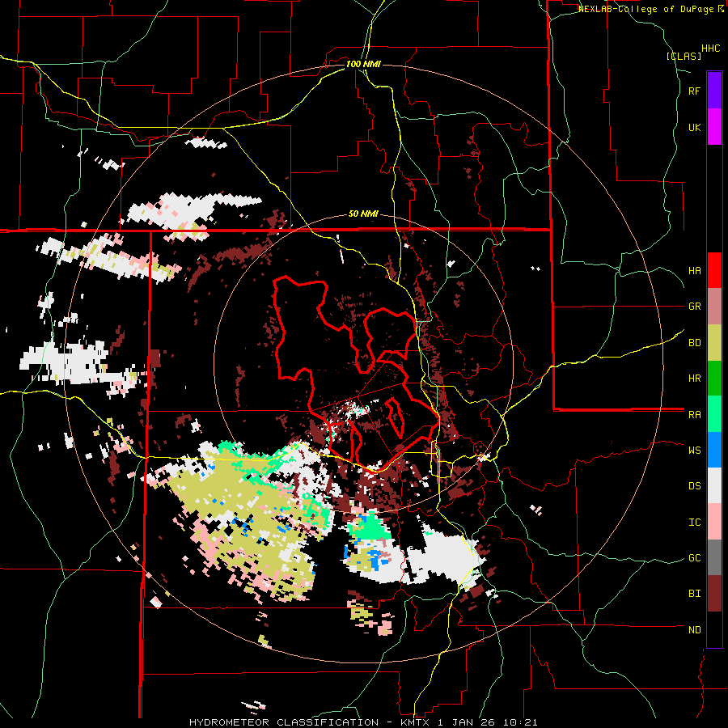This screenshot has height=728, width=728.
Task: Click the BD legend label
Action: pyautogui.click(x=694, y=343)
